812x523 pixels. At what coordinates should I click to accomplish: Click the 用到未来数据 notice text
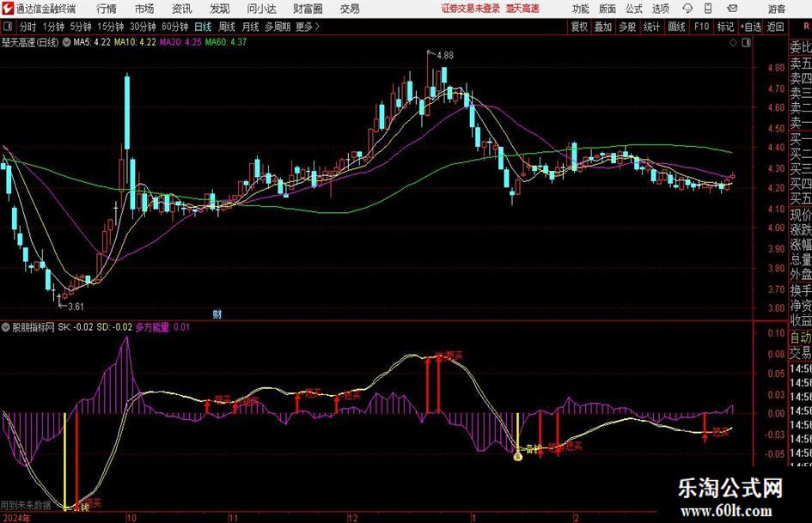[26, 505]
